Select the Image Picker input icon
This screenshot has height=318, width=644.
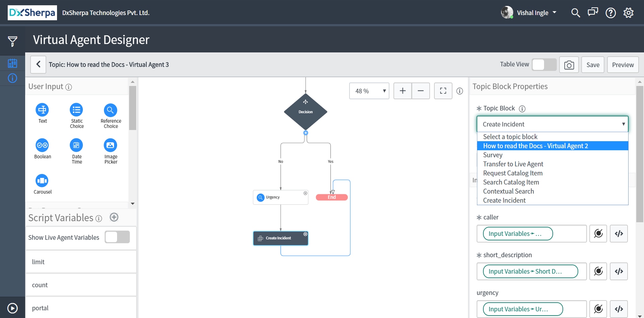(x=110, y=145)
